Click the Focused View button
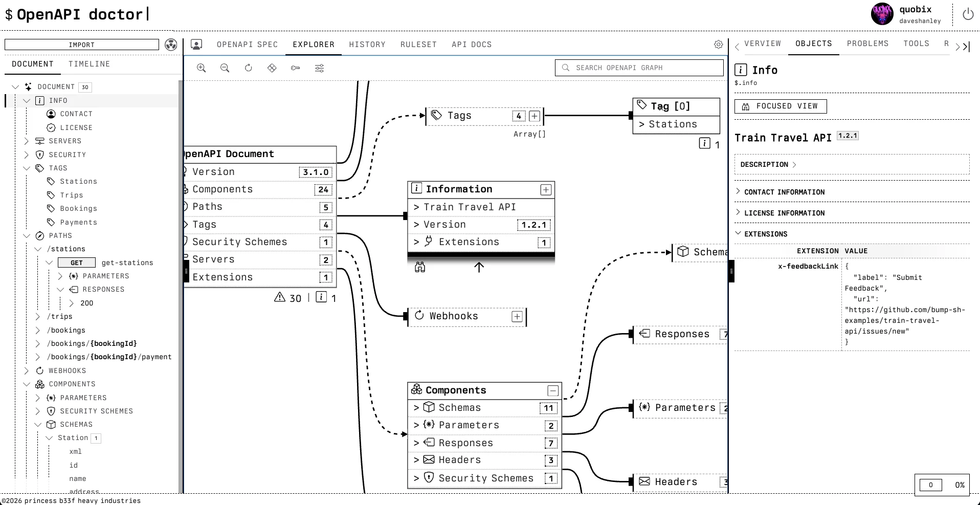Viewport: 980px width, 505px height. (781, 106)
